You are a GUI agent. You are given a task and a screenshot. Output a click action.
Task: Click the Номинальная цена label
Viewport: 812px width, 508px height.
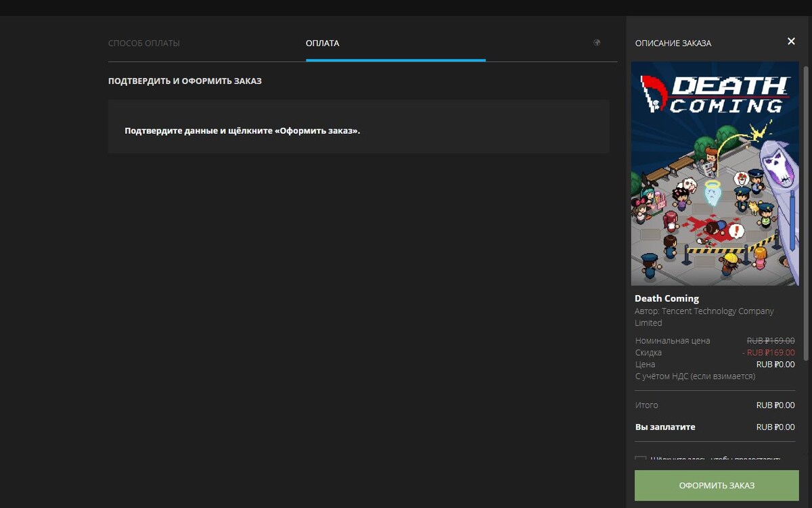click(x=673, y=341)
